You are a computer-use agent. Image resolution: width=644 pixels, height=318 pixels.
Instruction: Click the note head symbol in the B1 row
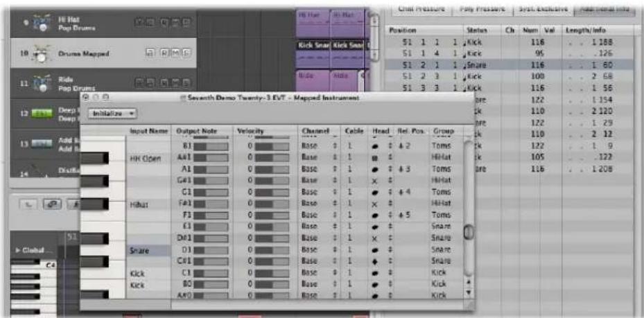pyautogui.click(x=376, y=146)
